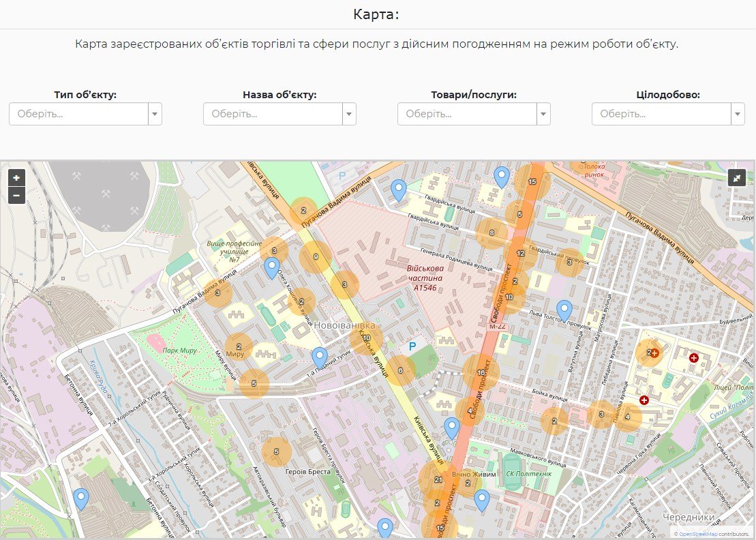Zoom out of the map
Image resolution: width=756 pixels, height=540 pixels.
coord(16,196)
